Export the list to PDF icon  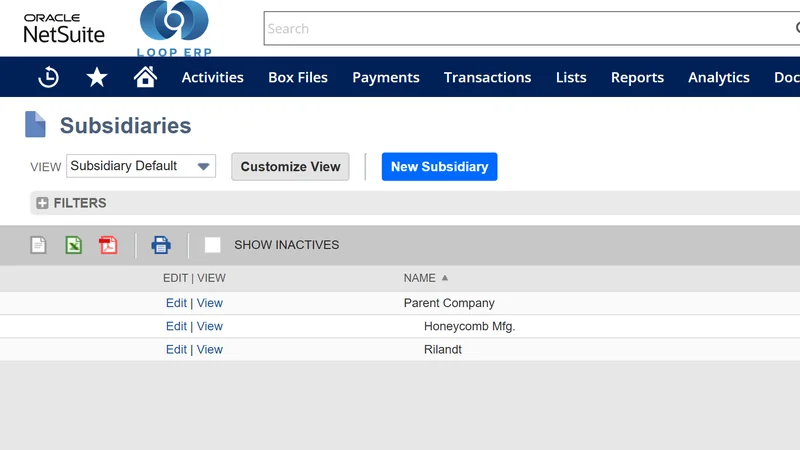coord(108,245)
